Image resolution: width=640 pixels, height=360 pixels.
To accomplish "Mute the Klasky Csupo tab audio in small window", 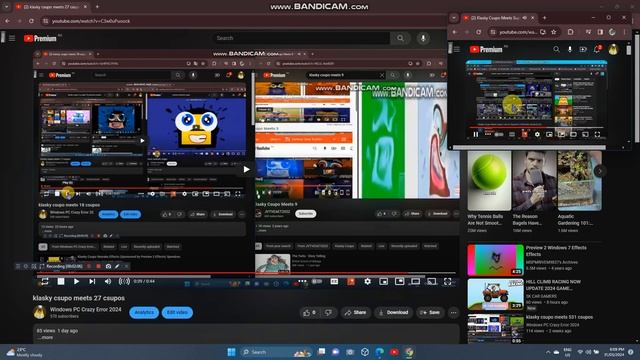I will click(525, 18).
